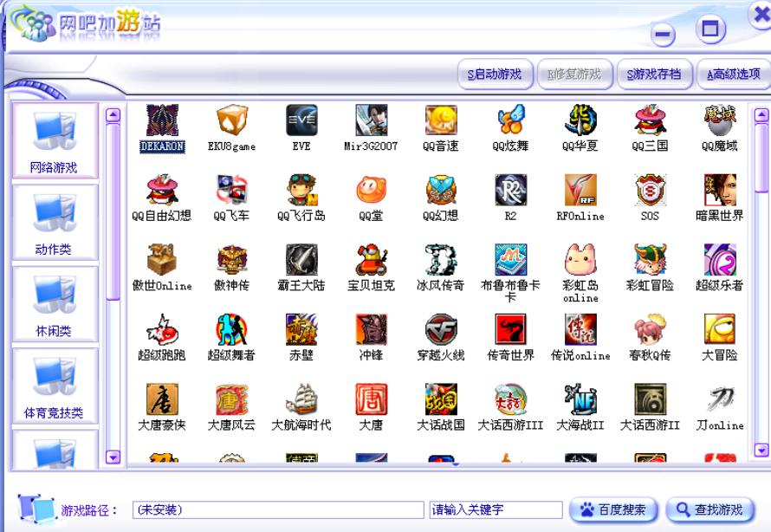771x532 pixels.
Task: Switch to the 动作类 category
Action: [x=55, y=222]
